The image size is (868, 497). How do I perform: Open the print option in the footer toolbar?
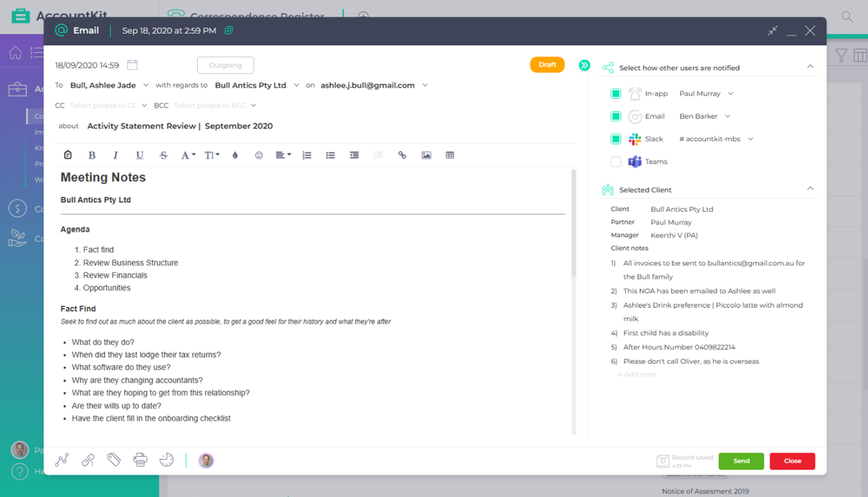[x=140, y=460]
